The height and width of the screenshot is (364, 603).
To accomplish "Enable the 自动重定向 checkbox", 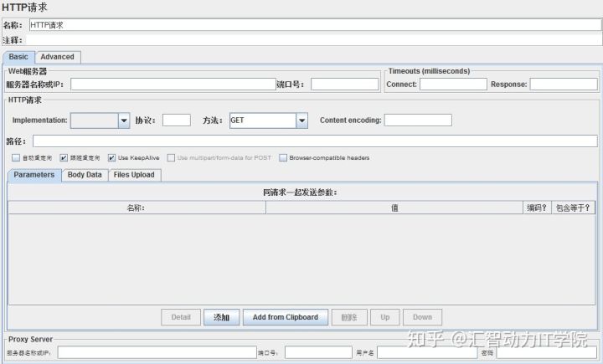I will pos(16,157).
